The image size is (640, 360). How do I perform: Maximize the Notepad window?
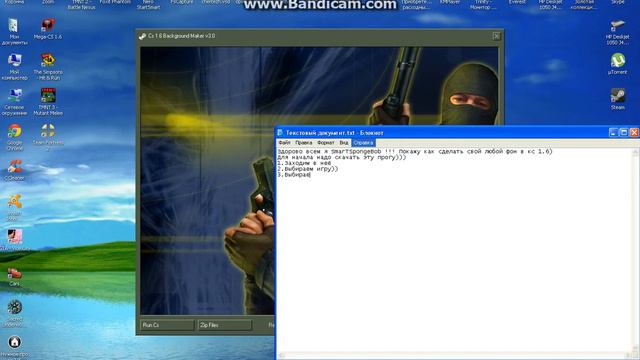624,133
